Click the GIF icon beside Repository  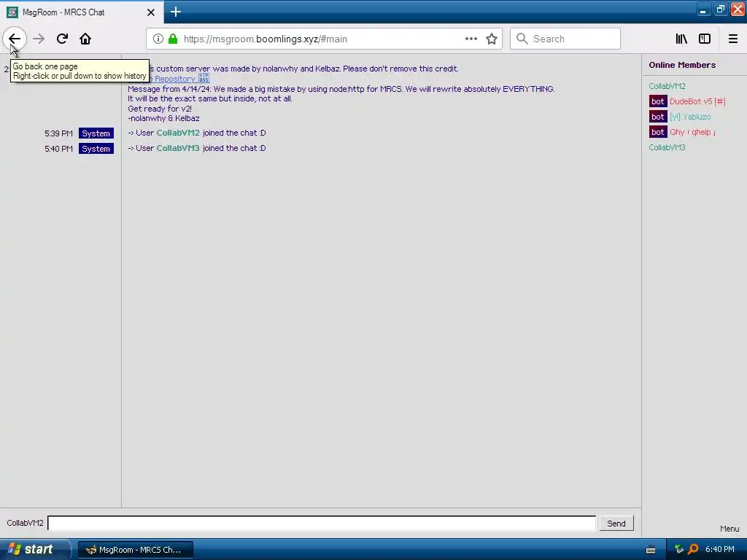click(x=204, y=78)
